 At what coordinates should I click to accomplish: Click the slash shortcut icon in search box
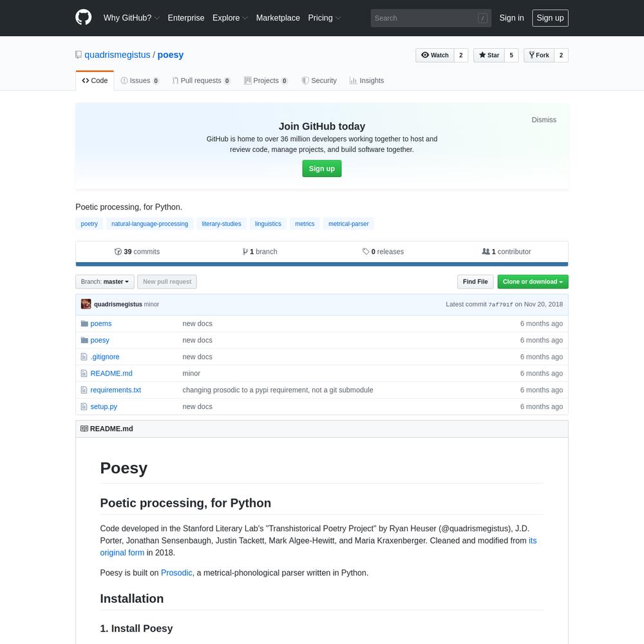[482, 18]
